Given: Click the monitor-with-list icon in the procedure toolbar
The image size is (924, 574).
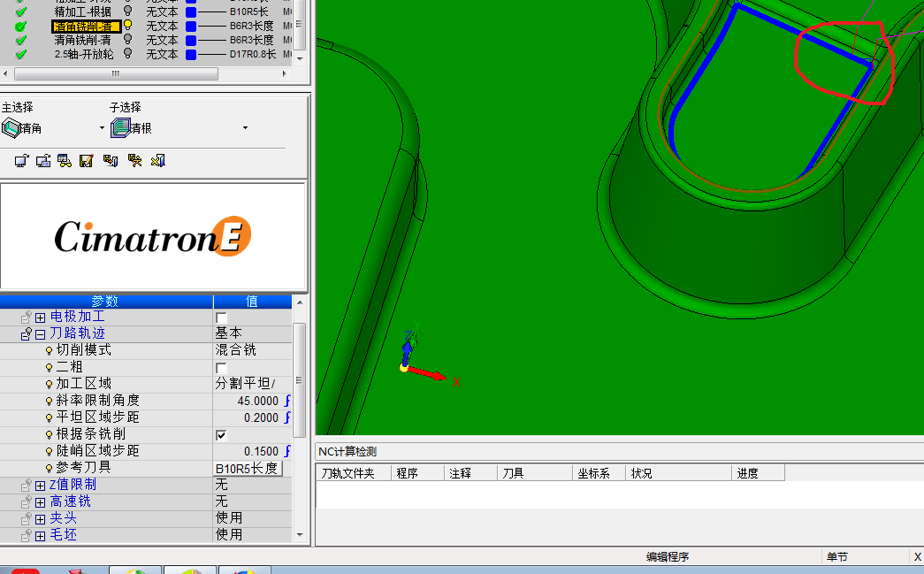Looking at the screenshot, I should (x=43, y=161).
